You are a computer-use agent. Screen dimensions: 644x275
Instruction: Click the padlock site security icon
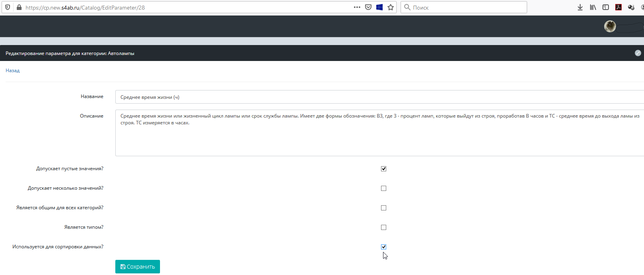point(19,7)
